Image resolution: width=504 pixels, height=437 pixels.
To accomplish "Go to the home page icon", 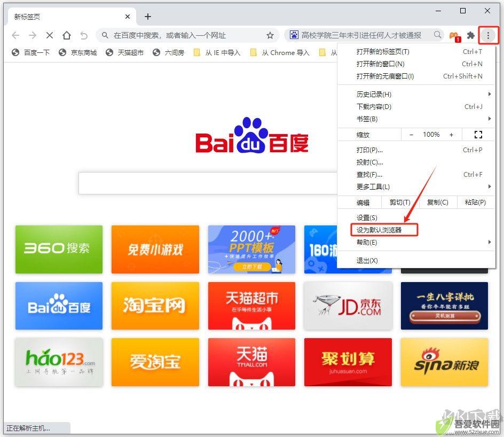I will point(67,35).
